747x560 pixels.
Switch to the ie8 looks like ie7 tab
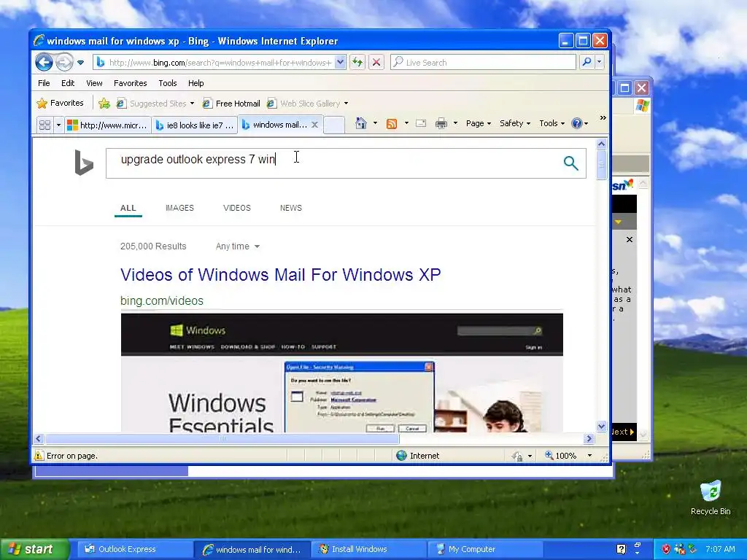point(194,125)
